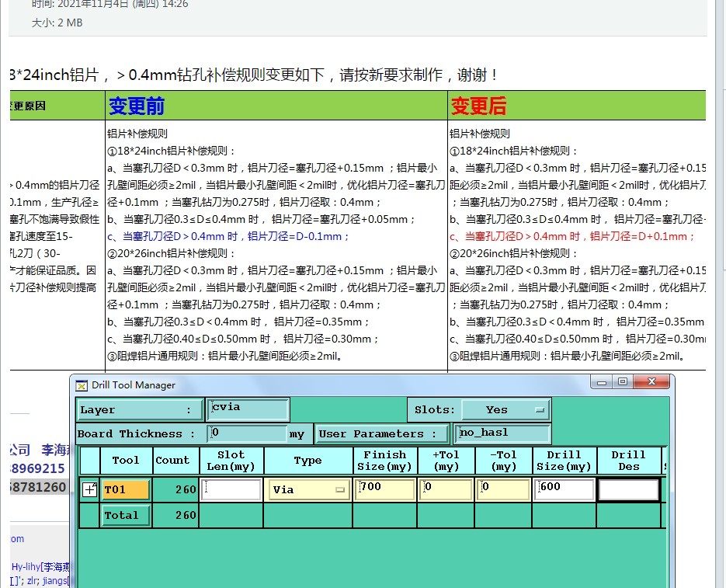Viewport: 726px width, 588px height.
Task: Click the Finish Size(my) column header
Action: click(385, 461)
